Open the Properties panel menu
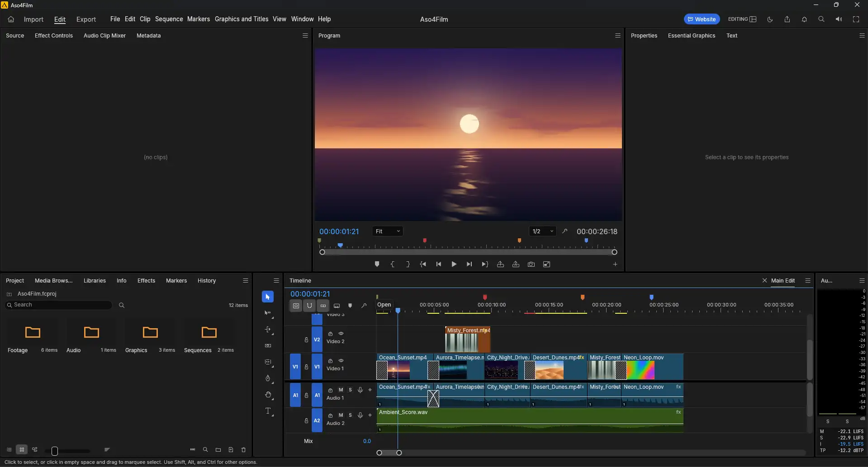 point(862,35)
